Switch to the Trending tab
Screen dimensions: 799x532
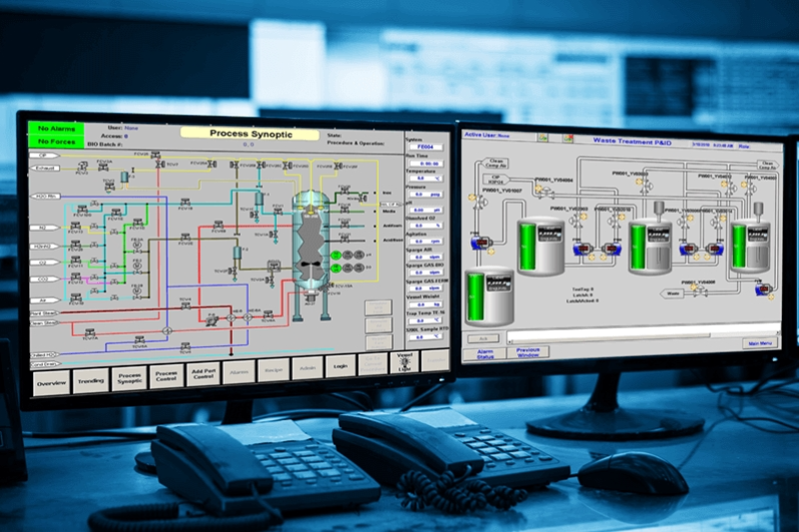click(x=91, y=380)
